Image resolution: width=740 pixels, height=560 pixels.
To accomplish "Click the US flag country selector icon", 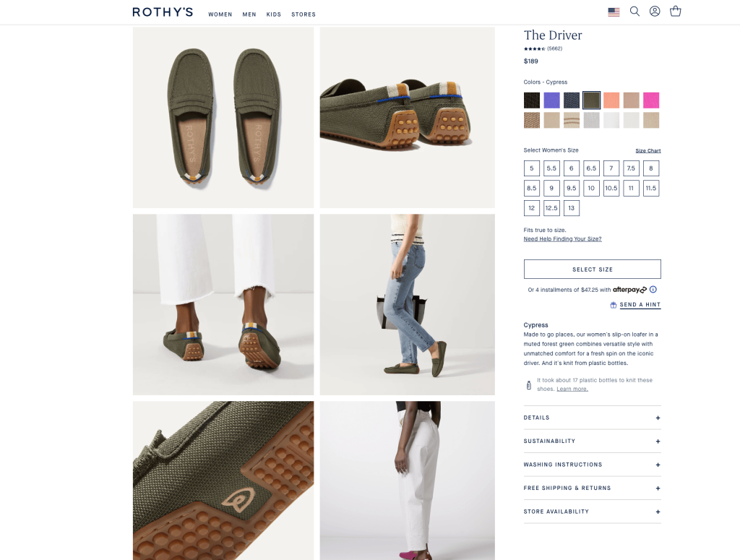I will coord(614,12).
